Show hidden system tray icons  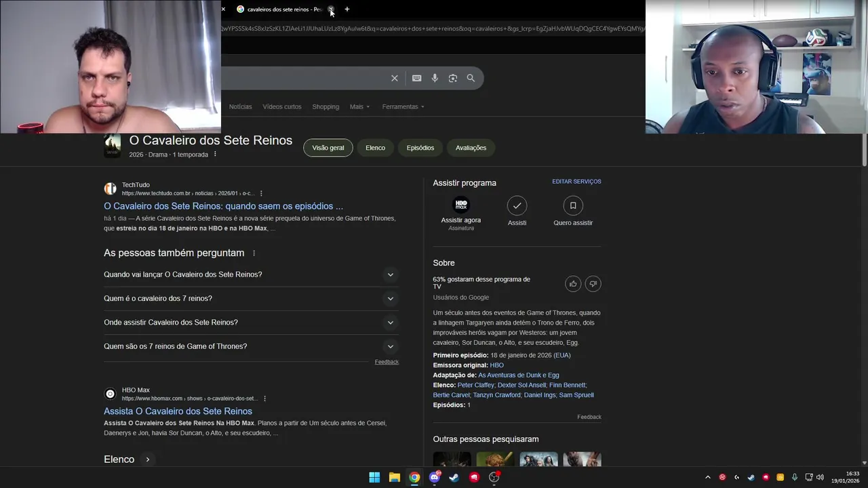(708, 477)
